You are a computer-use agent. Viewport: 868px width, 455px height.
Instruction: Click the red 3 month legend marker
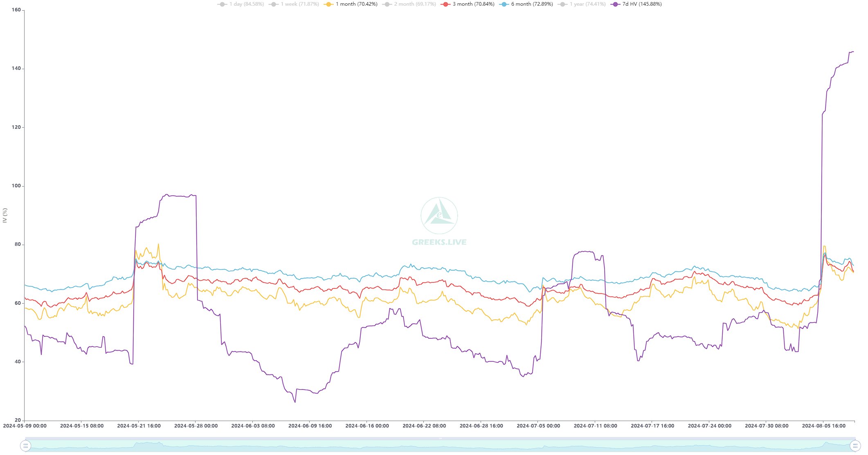[x=445, y=4]
